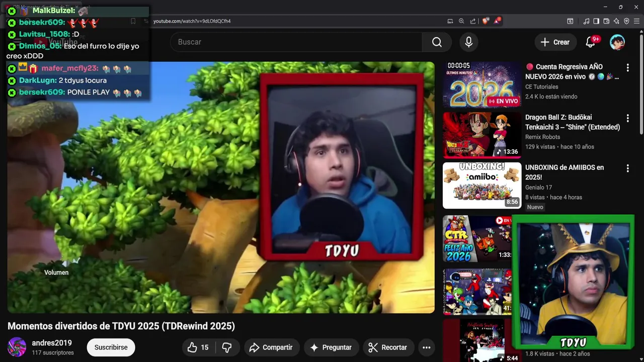The image size is (644, 362).
Task: Click the share page icon in address bar
Action: click(x=473, y=21)
